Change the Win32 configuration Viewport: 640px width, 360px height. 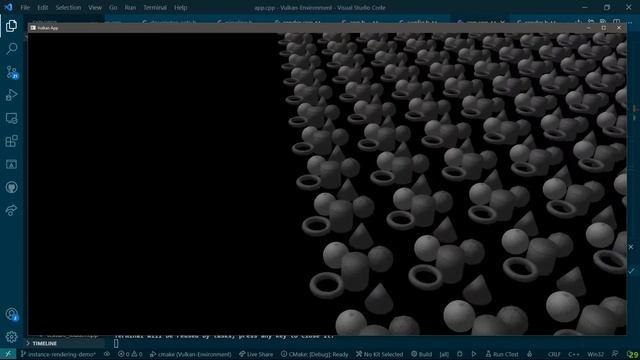point(596,354)
